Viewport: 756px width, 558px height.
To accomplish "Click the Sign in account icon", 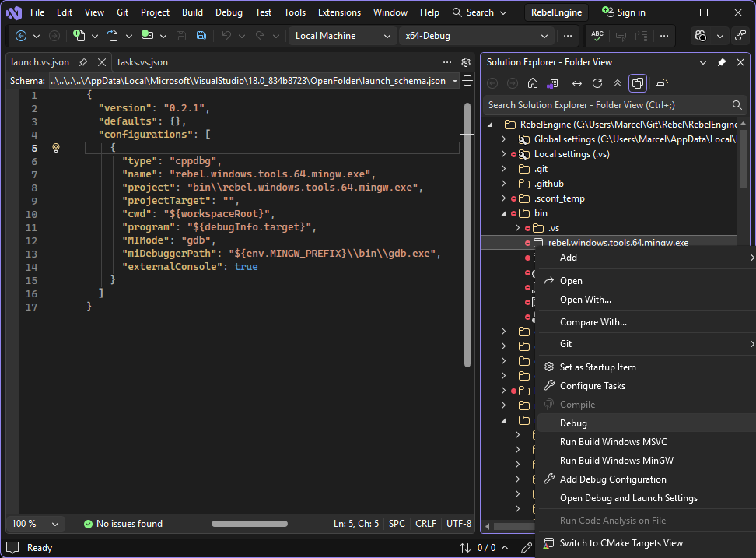I will (x=608, y=12).
